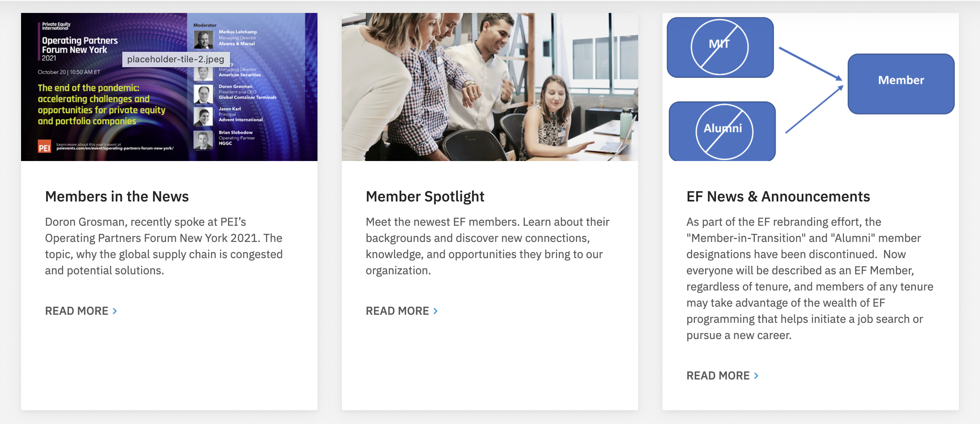This screenshot has width=980, height=424.
Task: Click the crossed-out Alumni circle icon
Action: [x=724, y=131]
